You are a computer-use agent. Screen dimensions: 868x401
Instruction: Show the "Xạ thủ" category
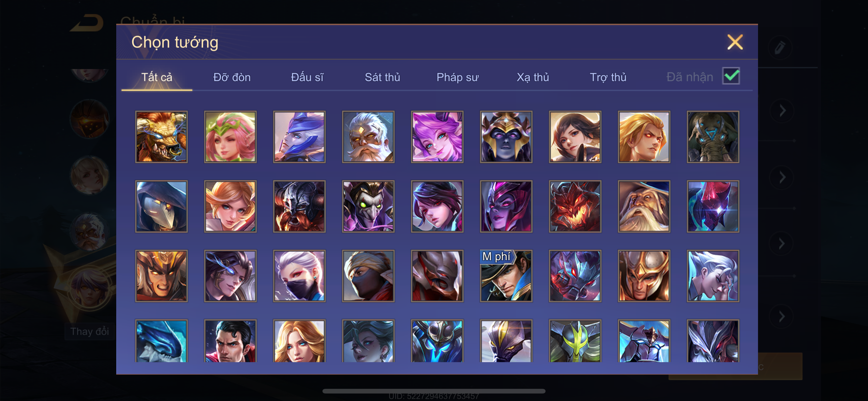[x=533, y=77]
